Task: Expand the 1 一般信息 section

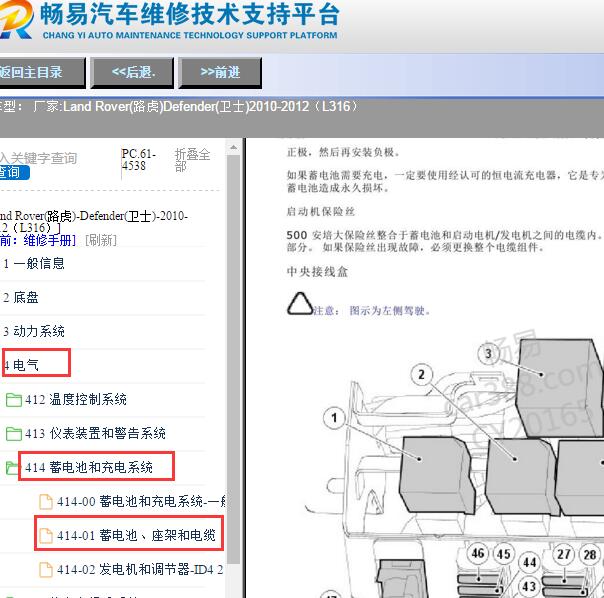Action: click(x=34, y=264)
